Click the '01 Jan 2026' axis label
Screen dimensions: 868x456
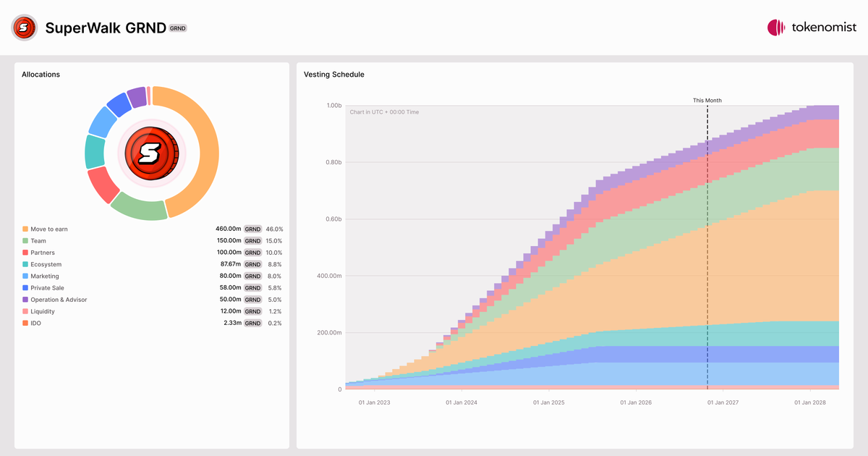(635, 402)
